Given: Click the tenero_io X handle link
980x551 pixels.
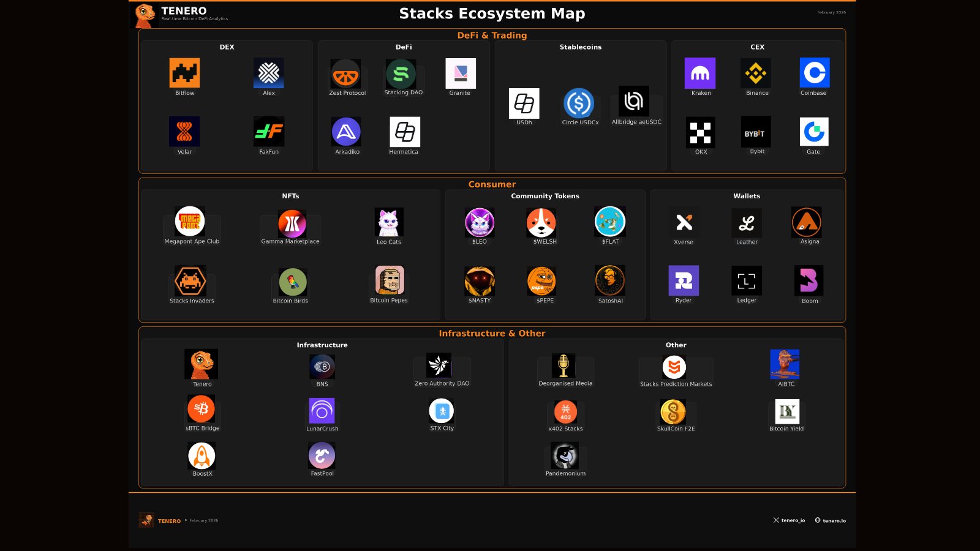Looking at the screenshot, I should click(789, 520).
